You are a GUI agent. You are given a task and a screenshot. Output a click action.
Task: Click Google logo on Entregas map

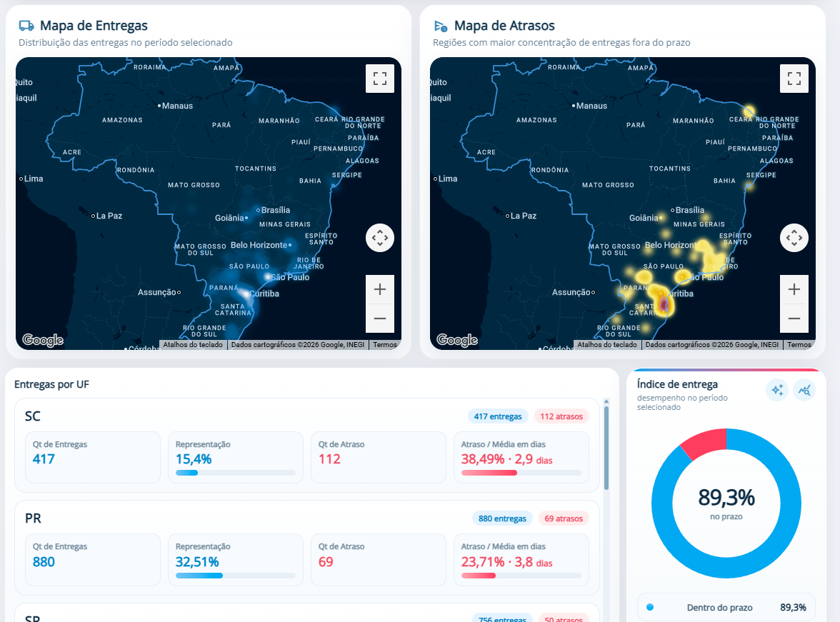click(43, 340)
